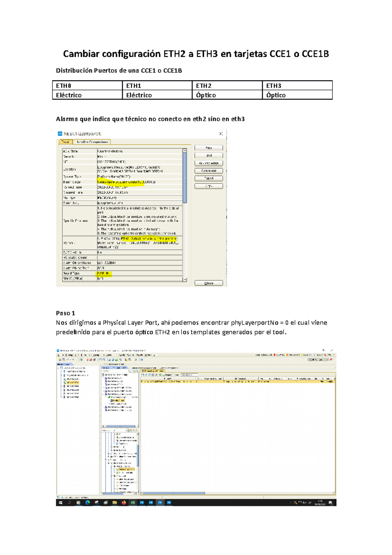
Task: Switch to the Handling Suggestions tab
Action: 92,142
